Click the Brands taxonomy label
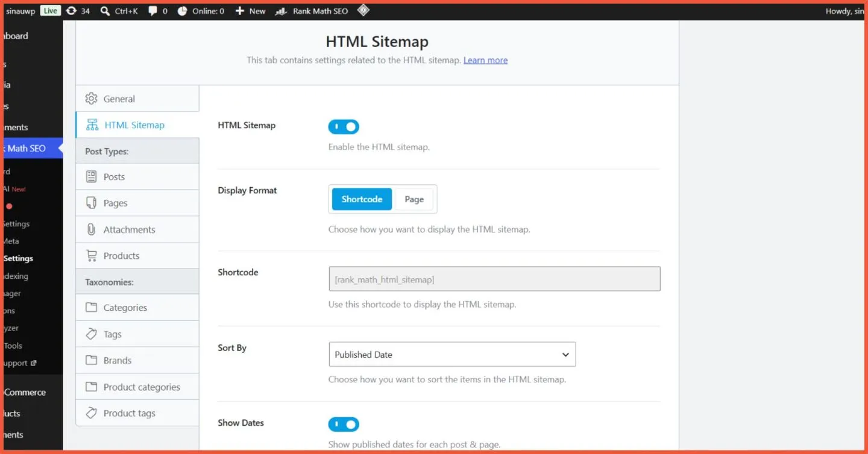Screen dimensions: 868x454 118,360
